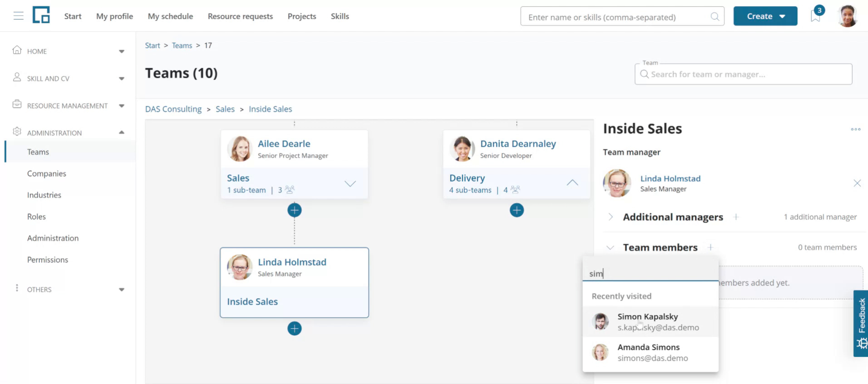Viewport: 868px width, 384px height.
Task: Select Amanda Simons from suggestions
Action: tap(650, 352)
